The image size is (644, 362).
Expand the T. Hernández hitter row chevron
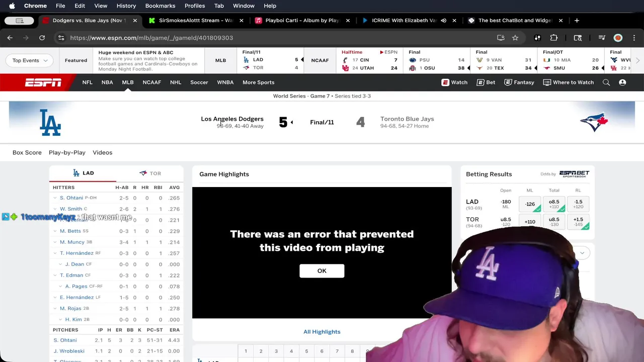point(55,253)
